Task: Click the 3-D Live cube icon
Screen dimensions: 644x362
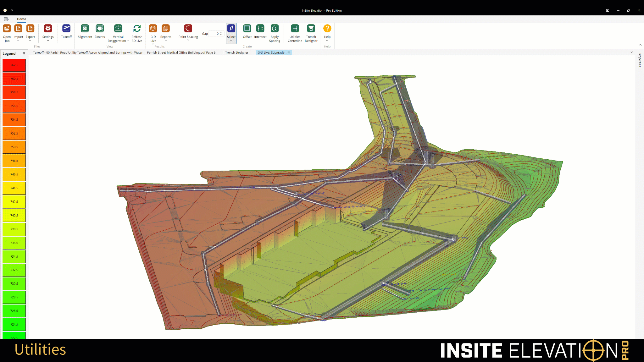Action: (x=153, y=29)
